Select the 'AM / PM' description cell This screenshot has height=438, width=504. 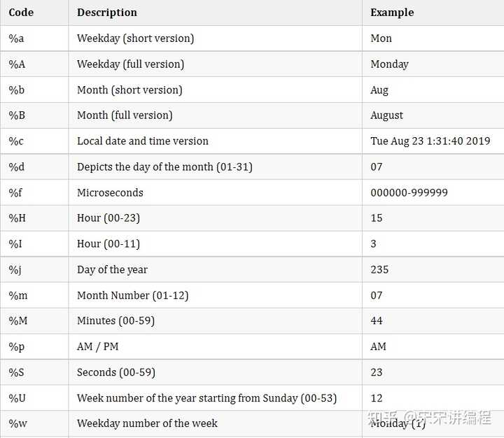coord(98,347)
